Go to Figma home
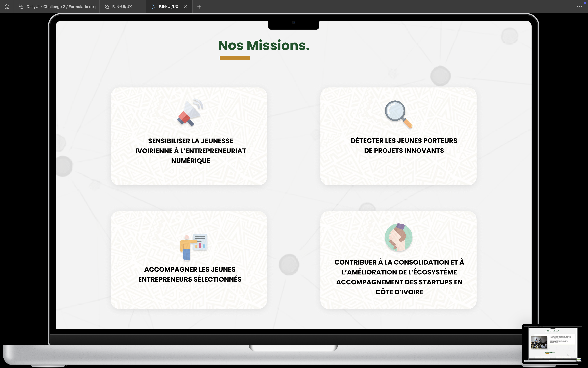The width and height of the screenshot is (588, 368). point(7,7)
